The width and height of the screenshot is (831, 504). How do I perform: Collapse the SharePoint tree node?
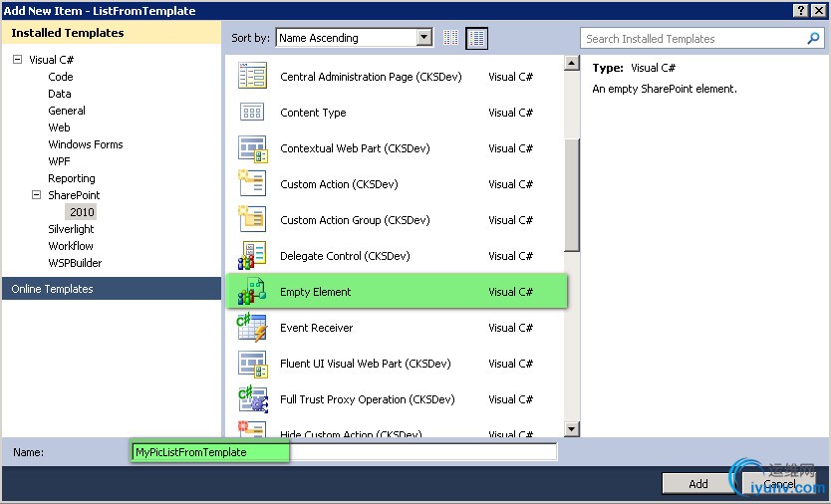(36, 194)
